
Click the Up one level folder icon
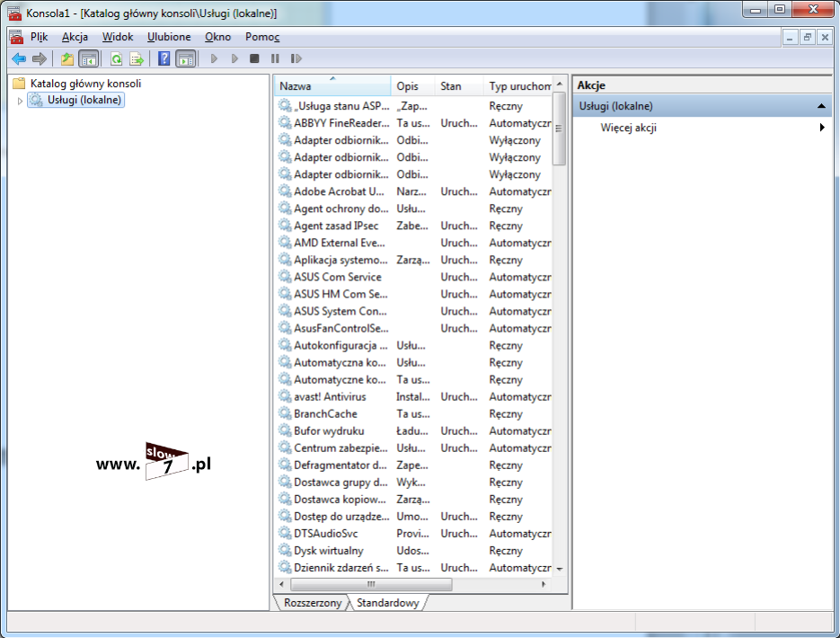pyautogui.click(x=67, y=58)
